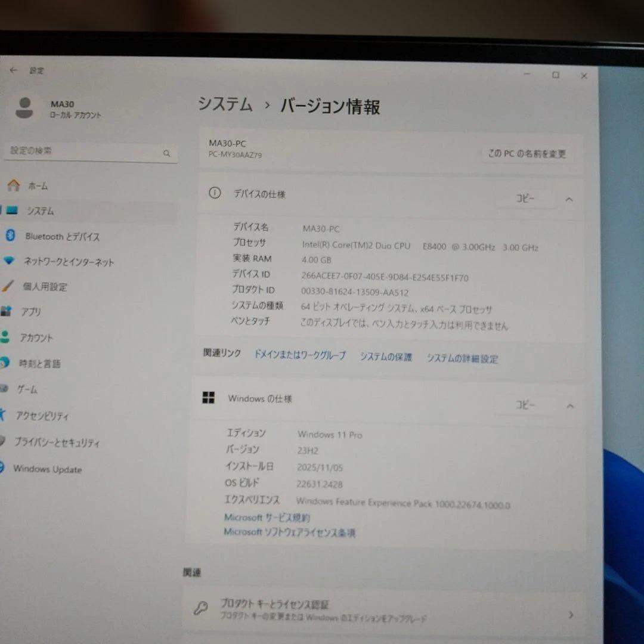Open アプリ in the sidebar
This screenshot has height=644, width=644.
tap(31, 312)
